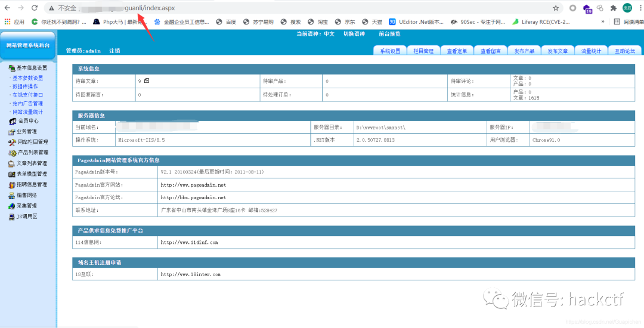Image resolution: width=644 pixels, height=328 pixels.
Task: Open 网站流量统计 in the sidebar
Action: click(27, 112)
